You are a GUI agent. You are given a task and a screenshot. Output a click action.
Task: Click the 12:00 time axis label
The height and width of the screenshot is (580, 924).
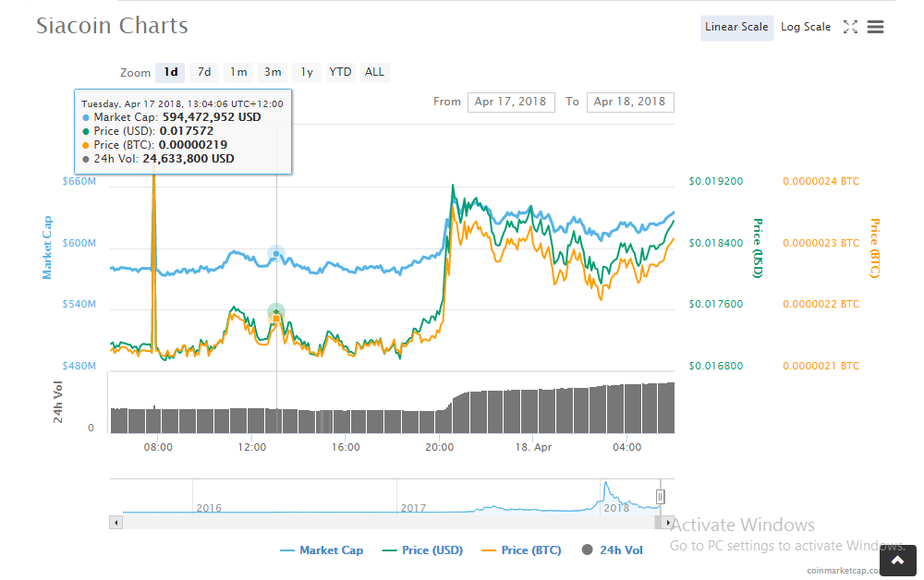[x=251, y=448]
